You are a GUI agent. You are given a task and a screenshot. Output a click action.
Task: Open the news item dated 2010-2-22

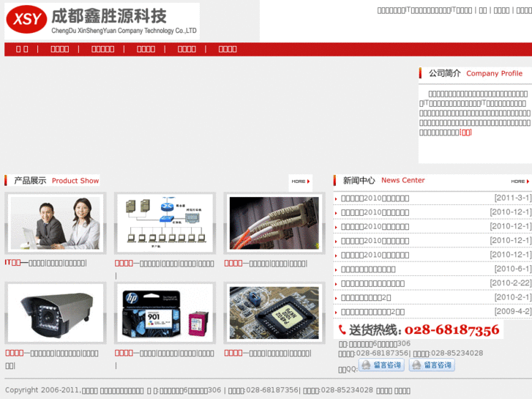372,283
